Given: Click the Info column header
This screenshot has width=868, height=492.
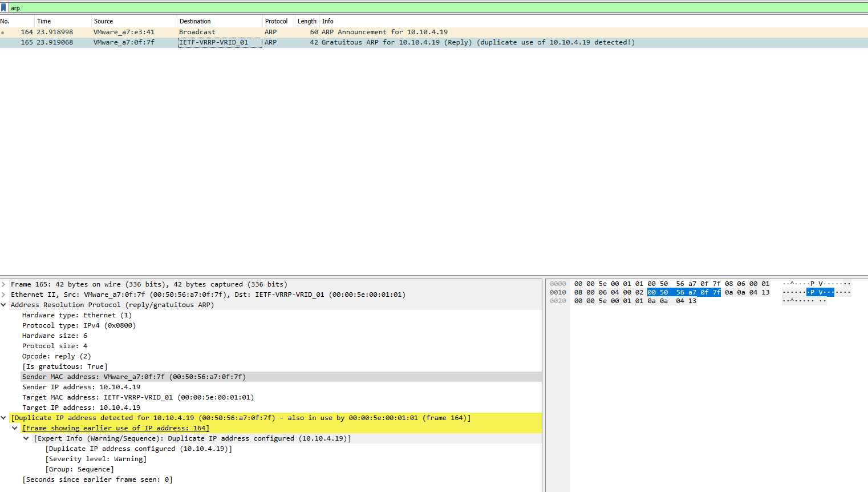Looking at the screenshot, I should [328, 21].
